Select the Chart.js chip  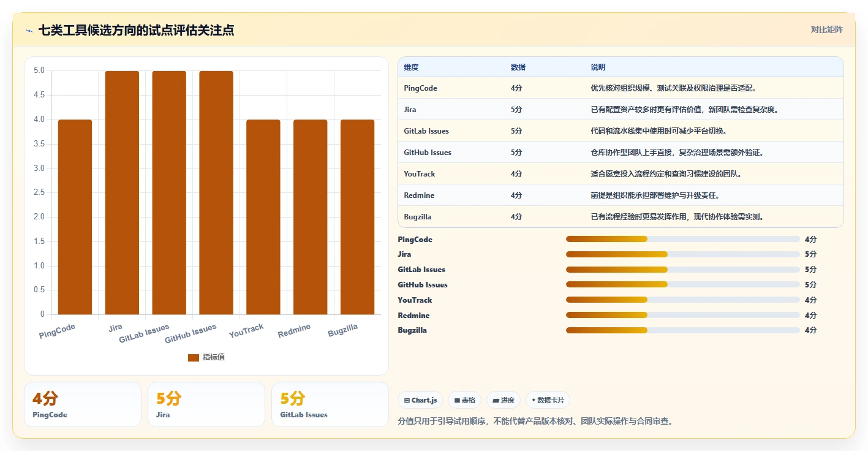pyautogui.click(x=420, y=400)
